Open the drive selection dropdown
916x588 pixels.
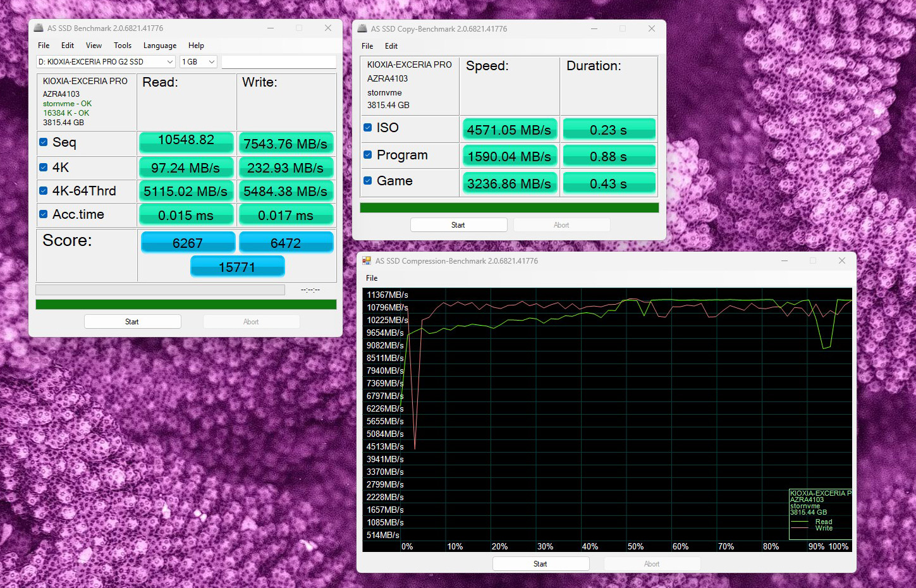tap(106, 62)
